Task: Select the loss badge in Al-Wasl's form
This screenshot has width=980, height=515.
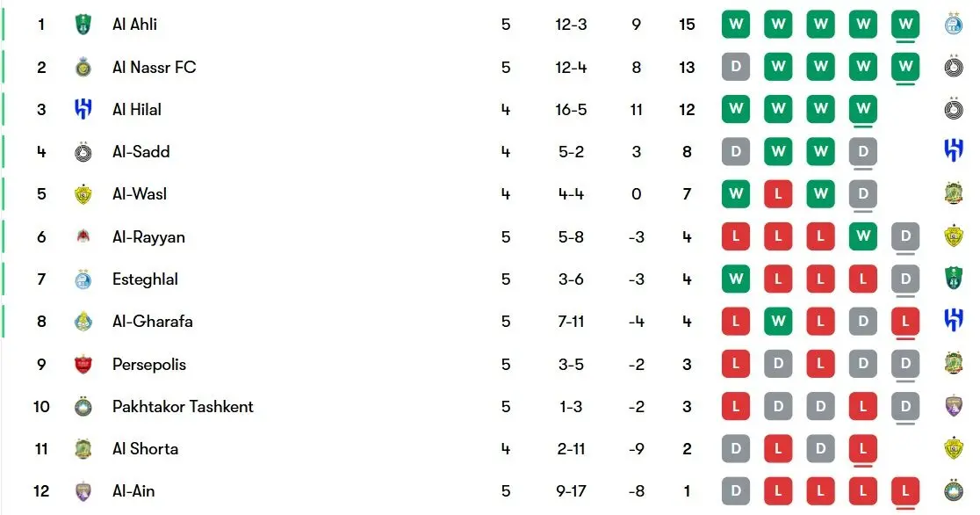Action: [x=778, y=194]
